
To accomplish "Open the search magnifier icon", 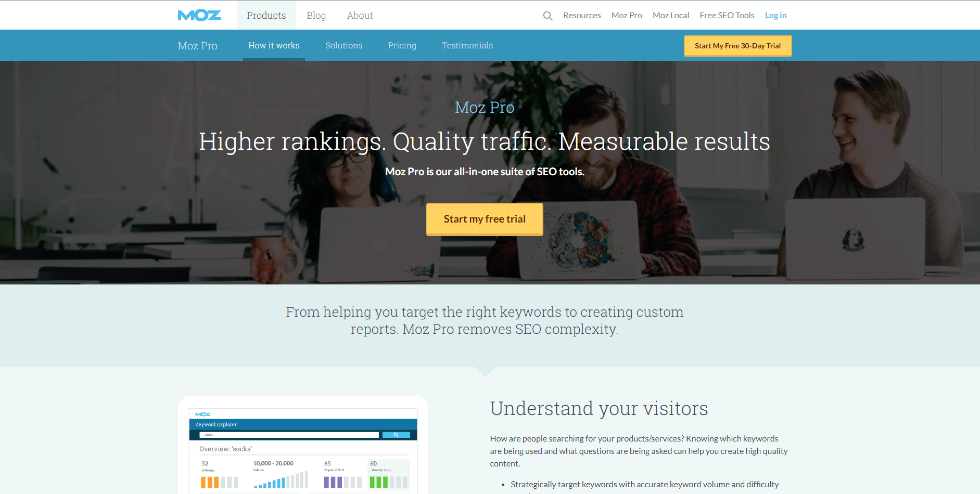I will [x=548, y=16].
